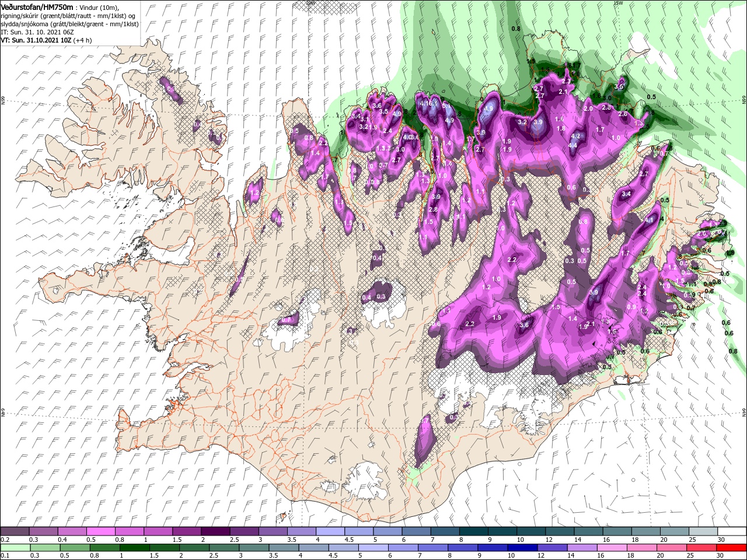This screenshot has width=747, height=560.
Task: Click the 3.4 snowfall value in east Iceland
Action: point(627,194)
